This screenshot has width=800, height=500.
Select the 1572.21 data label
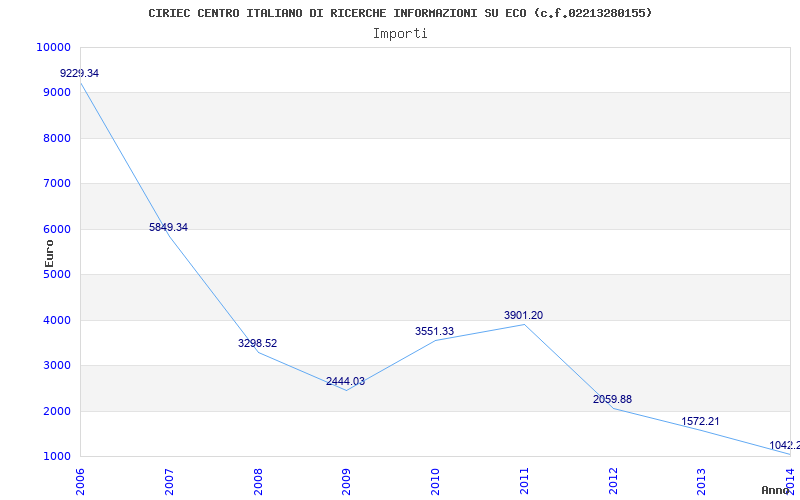tap(701, 421)
